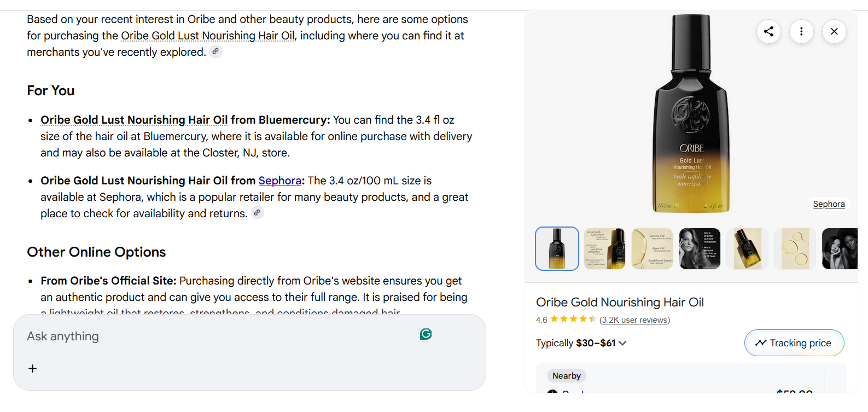Click the store logo icon under Nearby

[552, 392]
